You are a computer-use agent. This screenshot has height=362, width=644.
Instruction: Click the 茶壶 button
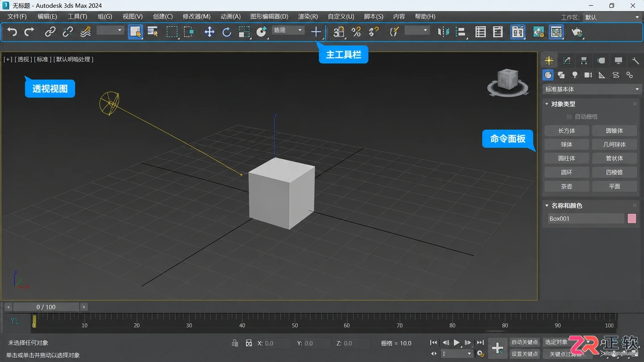(567, 186)
